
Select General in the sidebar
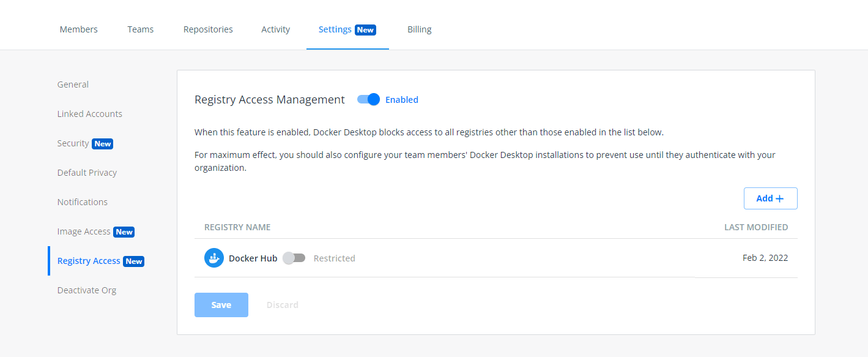point(72,84)
